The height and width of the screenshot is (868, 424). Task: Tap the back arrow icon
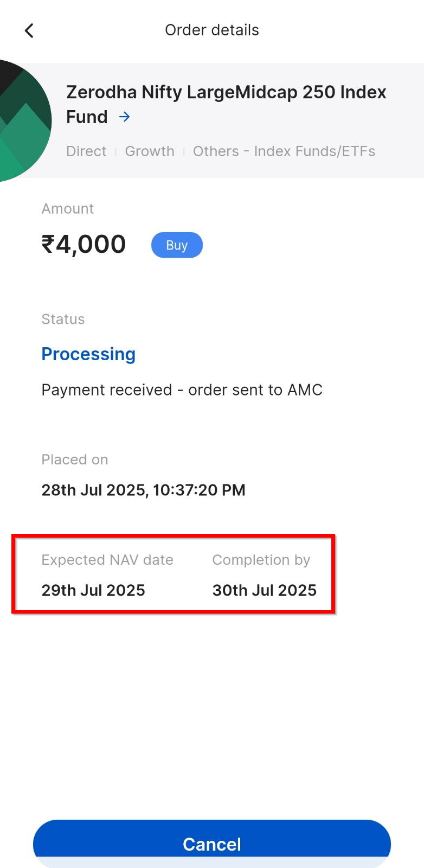pyautogui.click(x=29, y=30)
